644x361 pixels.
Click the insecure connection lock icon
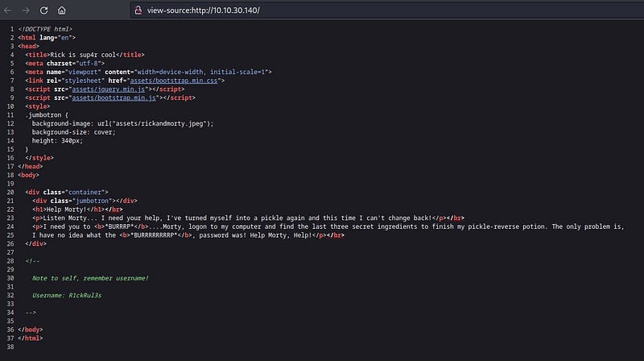click(138, 10)
